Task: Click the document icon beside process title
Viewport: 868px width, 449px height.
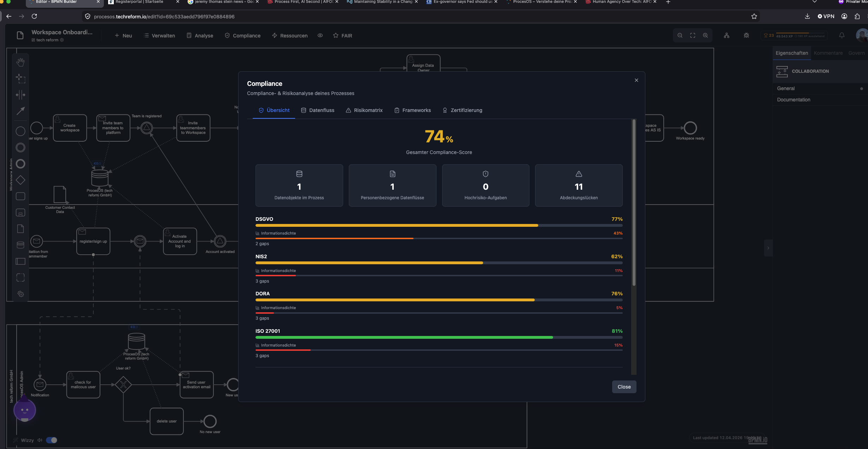Action: tap(20, 35)
